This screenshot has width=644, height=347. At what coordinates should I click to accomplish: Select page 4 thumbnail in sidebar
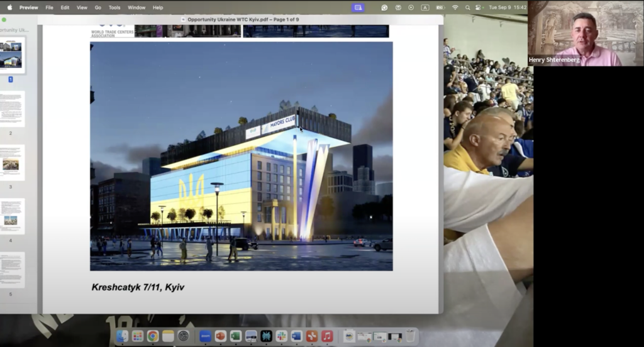coord(11,216)
